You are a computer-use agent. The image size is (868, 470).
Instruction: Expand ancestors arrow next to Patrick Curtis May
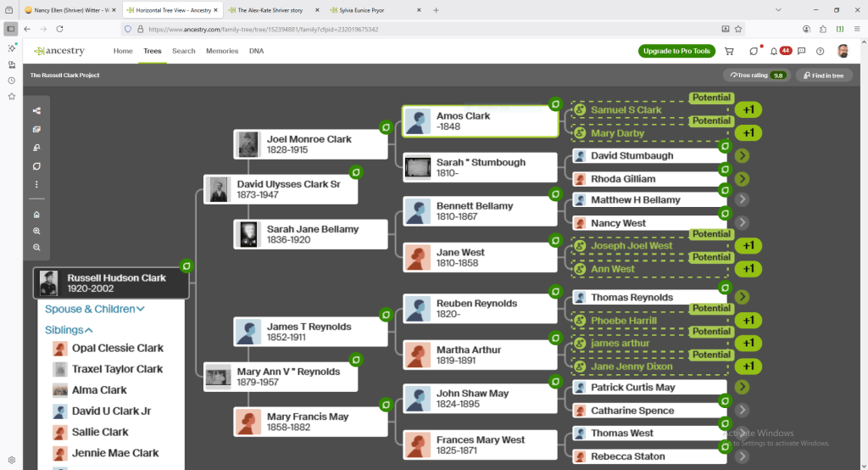[x=743, y=388]
